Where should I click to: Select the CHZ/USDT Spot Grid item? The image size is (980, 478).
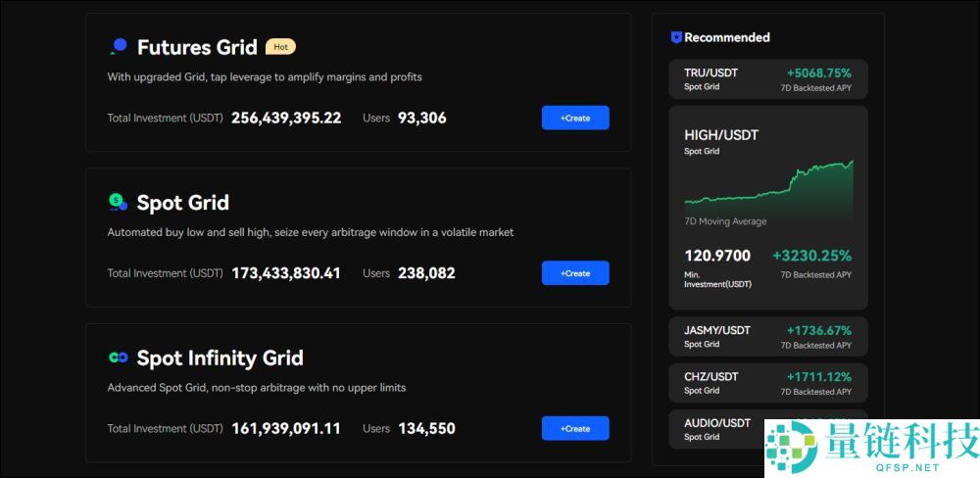(x=768, y=383)
